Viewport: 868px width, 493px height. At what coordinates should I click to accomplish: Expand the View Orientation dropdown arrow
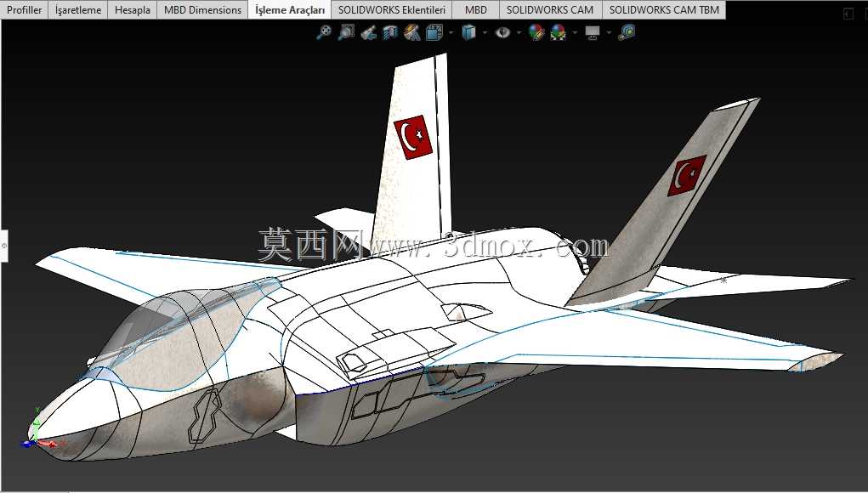click(x=450, y=32)
